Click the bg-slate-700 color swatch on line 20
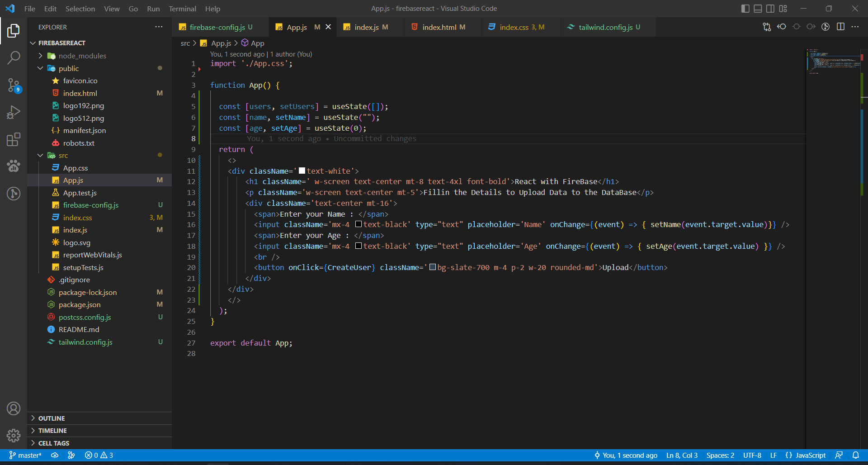This screenshot has height=465, width=868. 433,267
